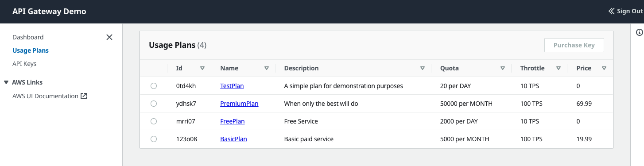The height and width of the screenshot is (166, 644).
Task: Select the TestPlan row radio button
Action: [154, 86]
